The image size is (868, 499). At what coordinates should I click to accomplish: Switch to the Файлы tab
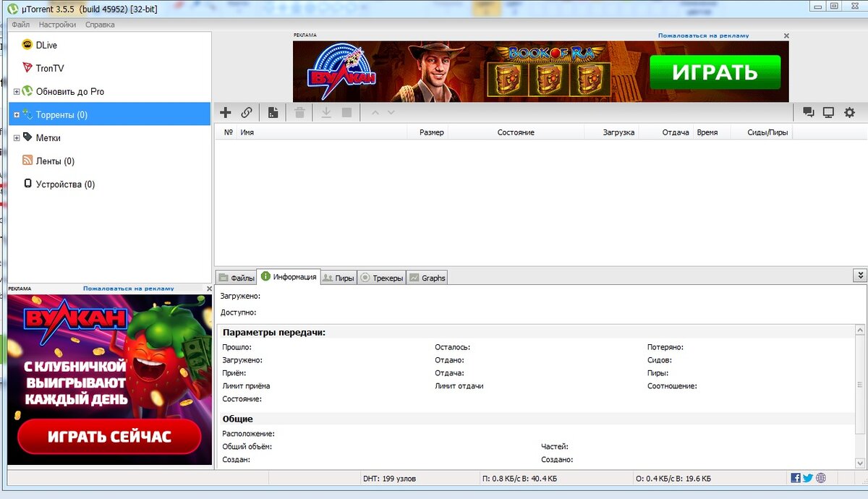pos(236,278)
